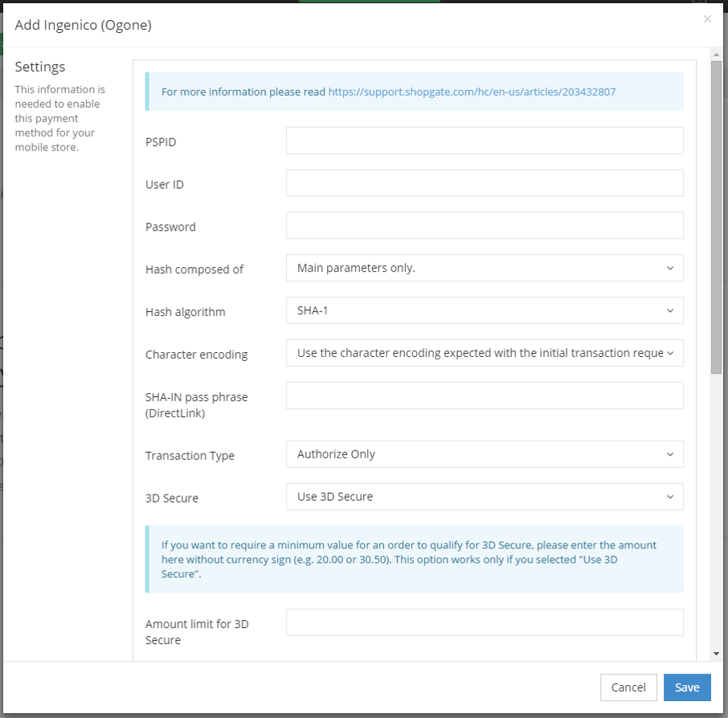Image resolution: width=728 pixels, height=718 pixels.
Task: Focus the PSPID text field
Action: [485, 141]
